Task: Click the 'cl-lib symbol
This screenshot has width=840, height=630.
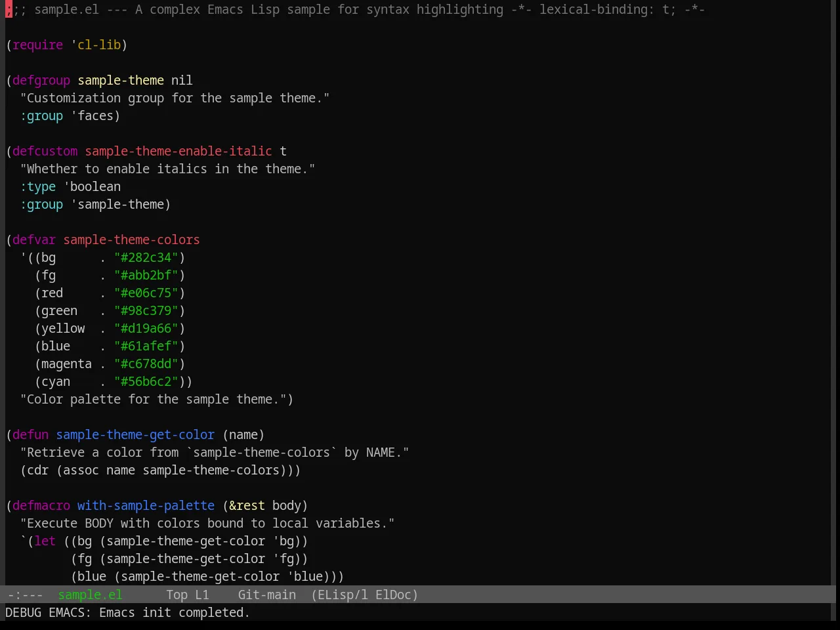Action: click(x=96, y=45)
